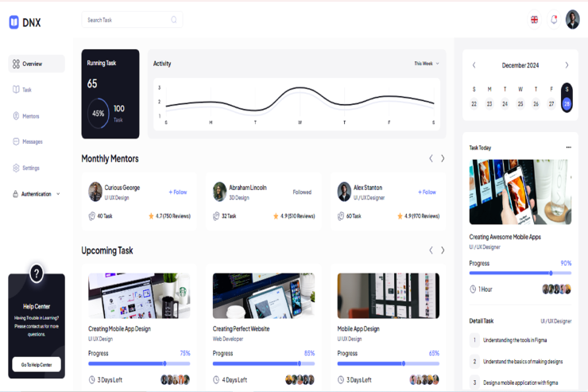Image resolution: width=588 pixels, height=392 pixels.
Task: Click the search magnifier icon
Action: 174,20
